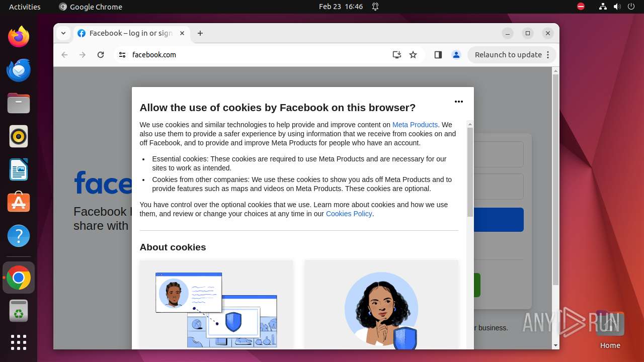Reload the Facebook page
Screen dimensions: 644x362
coord(101,55)
